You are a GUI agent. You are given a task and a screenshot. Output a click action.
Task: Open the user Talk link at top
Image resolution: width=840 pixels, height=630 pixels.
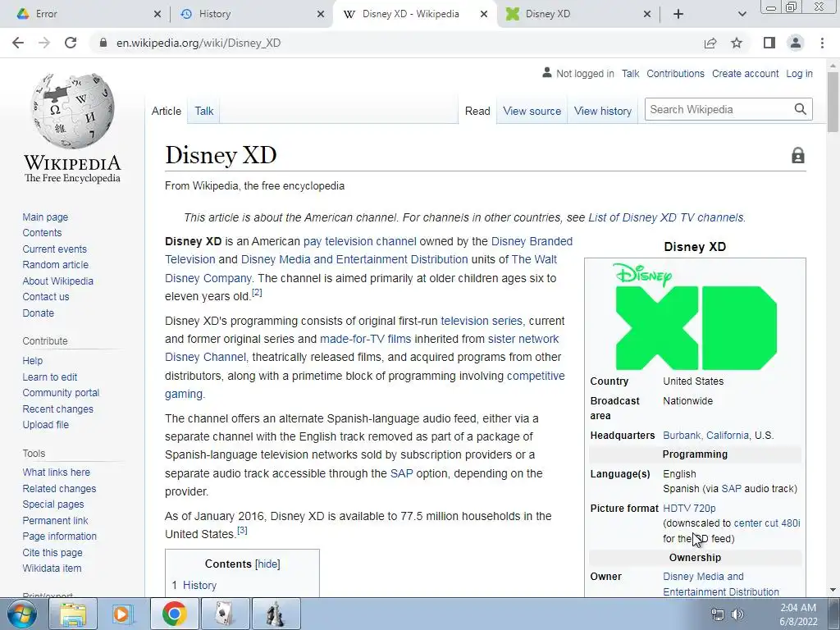point(630,73)
